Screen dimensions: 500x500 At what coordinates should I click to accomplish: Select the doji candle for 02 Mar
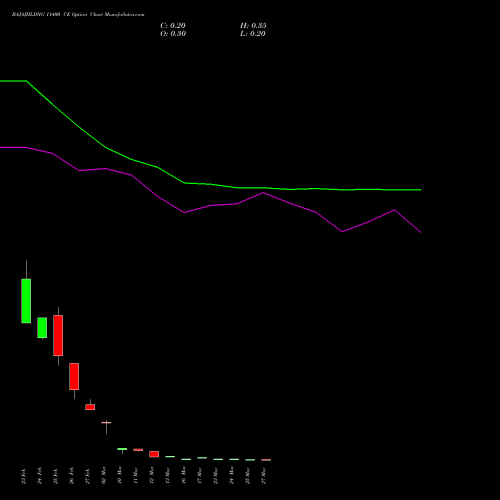tap(106, 423)
